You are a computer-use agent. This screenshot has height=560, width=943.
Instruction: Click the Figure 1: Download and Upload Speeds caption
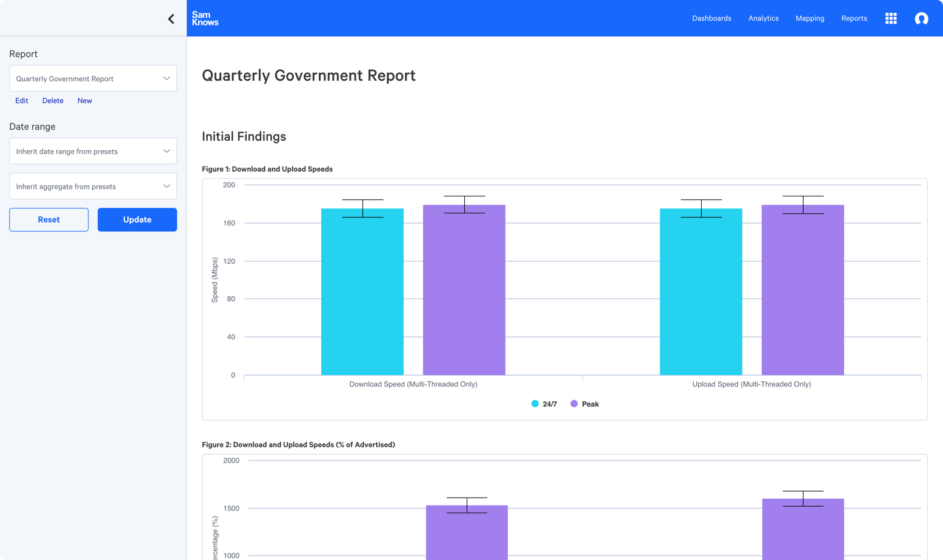coord(267,169)
